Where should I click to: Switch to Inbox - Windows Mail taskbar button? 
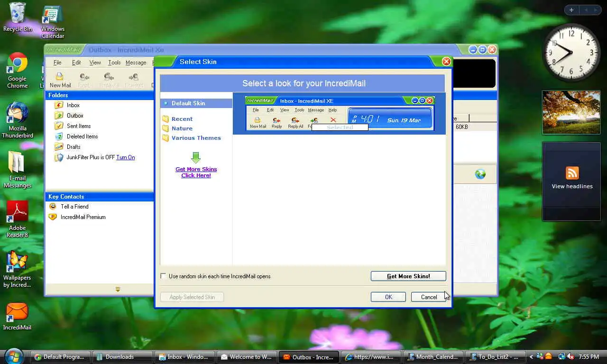(184, 357)
